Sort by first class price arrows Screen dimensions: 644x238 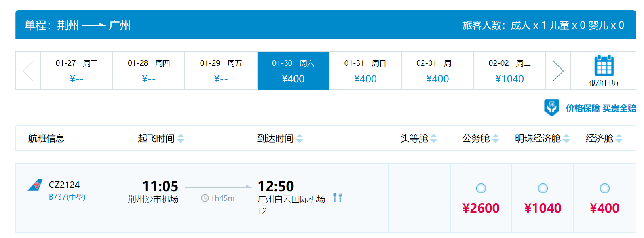coord(434,139)
